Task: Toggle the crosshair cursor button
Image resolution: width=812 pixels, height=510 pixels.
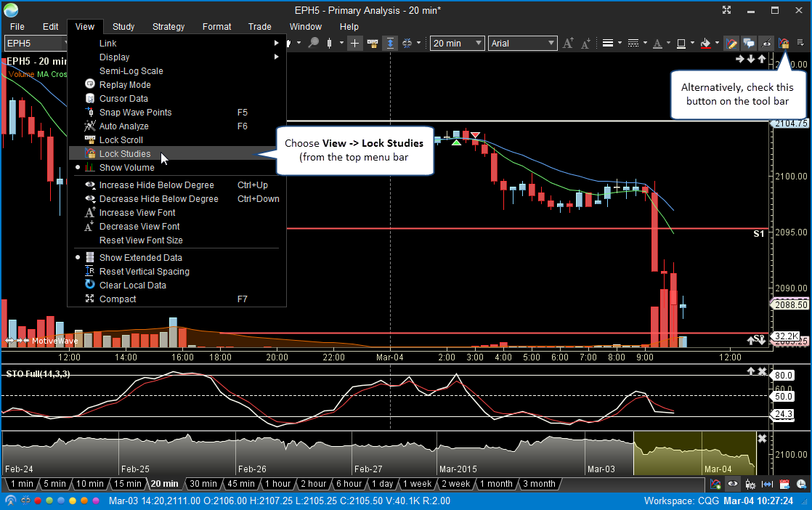Action: pyautogui.click(x=354, y=43)
